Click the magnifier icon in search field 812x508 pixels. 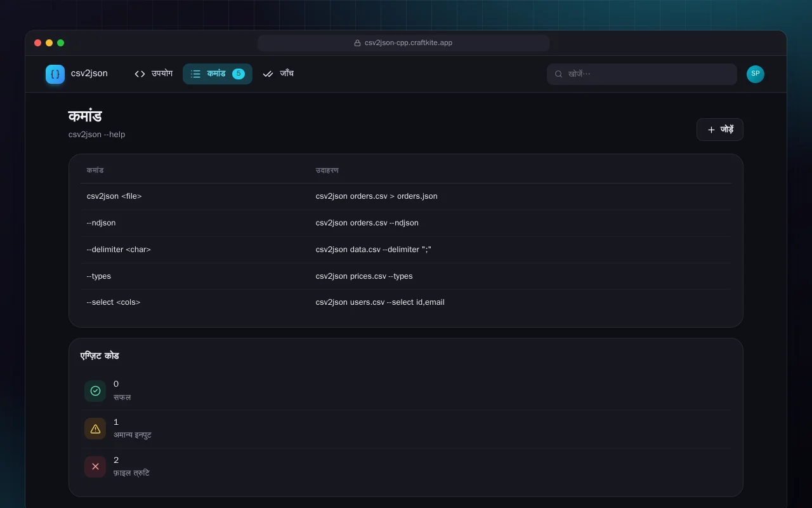(559, 74)
